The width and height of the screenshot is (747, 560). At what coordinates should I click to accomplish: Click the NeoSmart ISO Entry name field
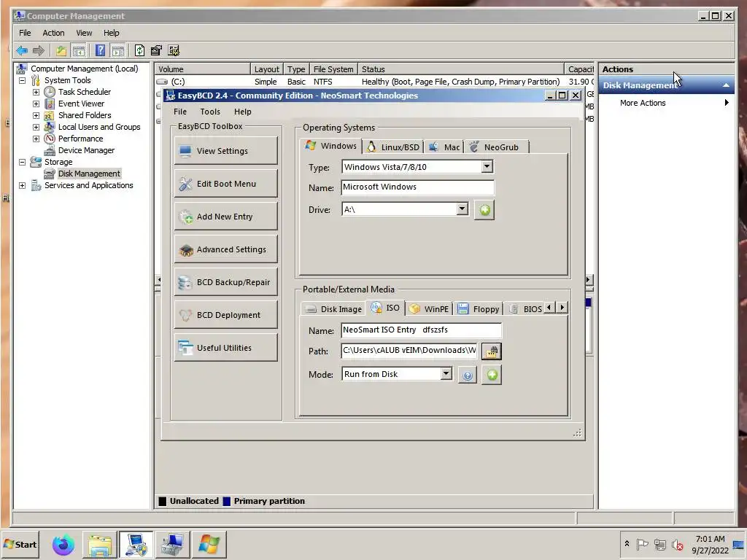(x=421, y=330)
